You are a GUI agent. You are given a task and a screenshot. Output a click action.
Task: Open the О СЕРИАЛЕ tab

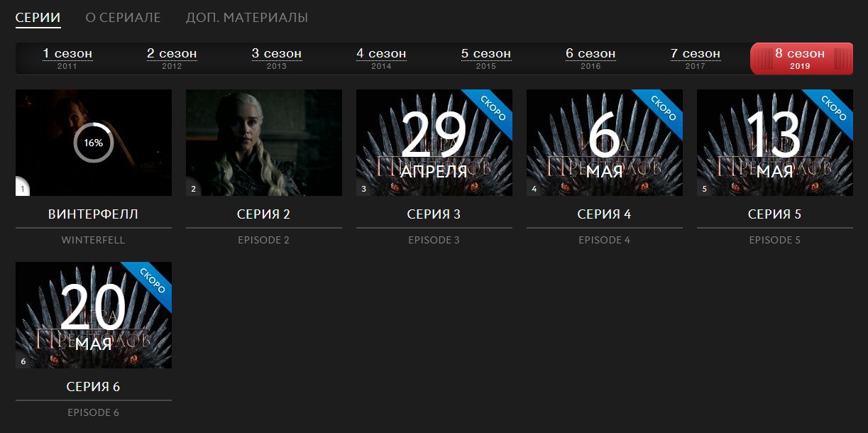pos(123,18)
